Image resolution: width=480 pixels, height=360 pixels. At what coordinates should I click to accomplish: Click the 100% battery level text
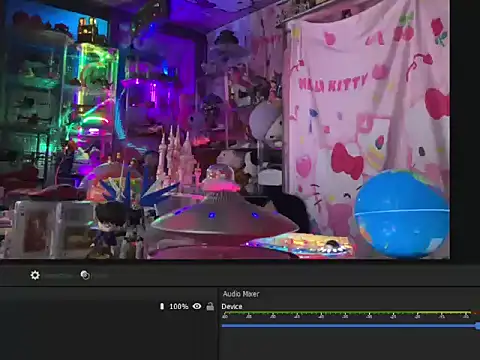(x=179, y=306)
